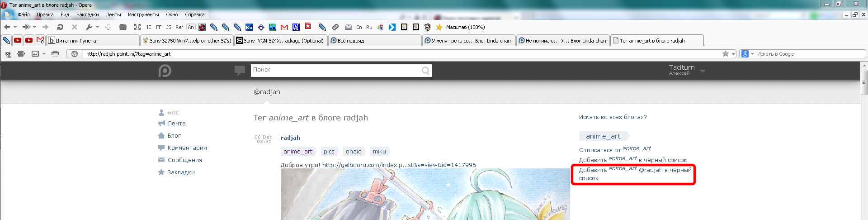Open the Правка menu

[45, 14]
